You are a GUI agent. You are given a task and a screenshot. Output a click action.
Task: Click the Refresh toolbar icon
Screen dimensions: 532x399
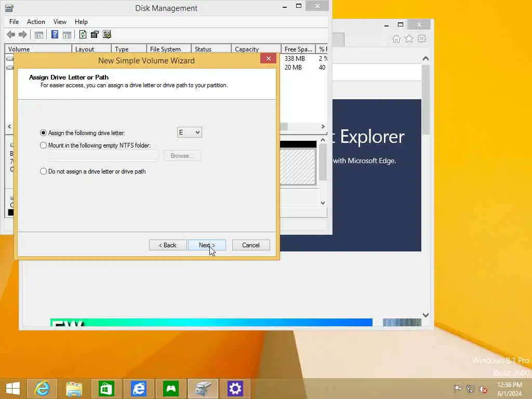pyautogui.click(x=83, y=34)
